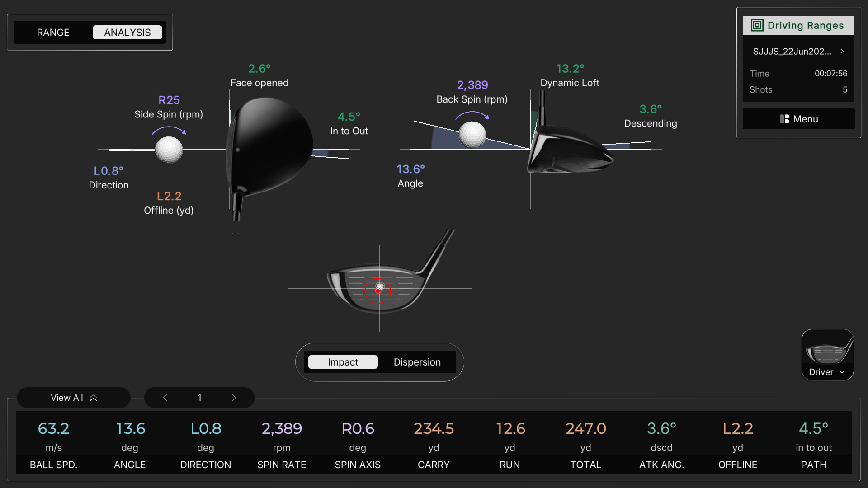The width and height of the screenshot is (868, 488).
Task: Click the shot number 1 field
Action: click(199, 398)
